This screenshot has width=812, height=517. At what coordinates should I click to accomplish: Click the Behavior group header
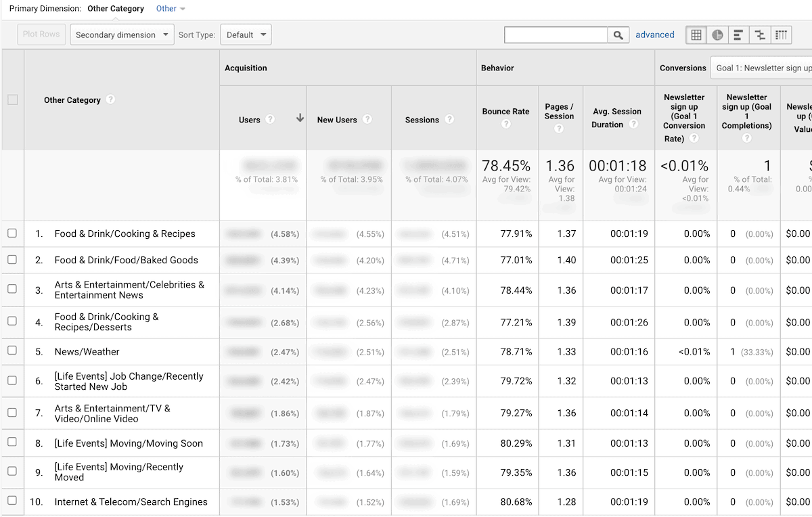click(x=497, y=68)
